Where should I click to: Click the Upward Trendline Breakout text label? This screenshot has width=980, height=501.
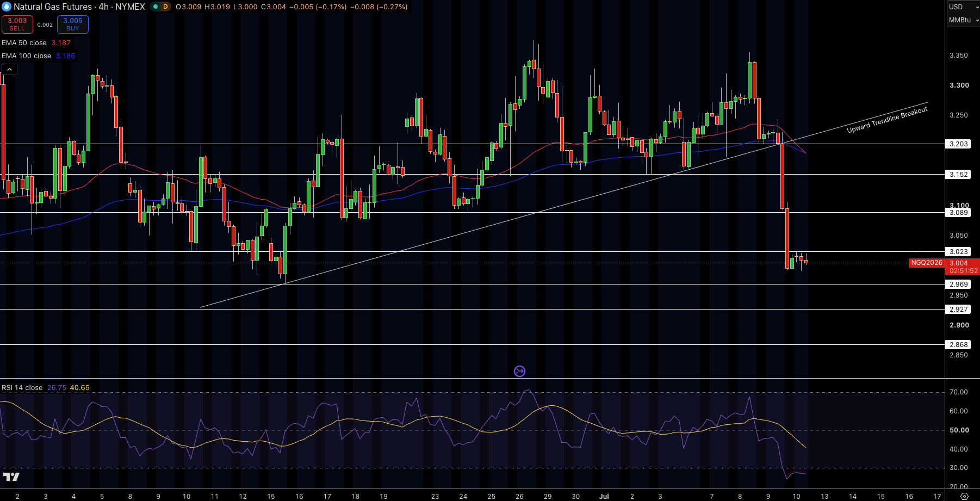[x=887, y=120]
